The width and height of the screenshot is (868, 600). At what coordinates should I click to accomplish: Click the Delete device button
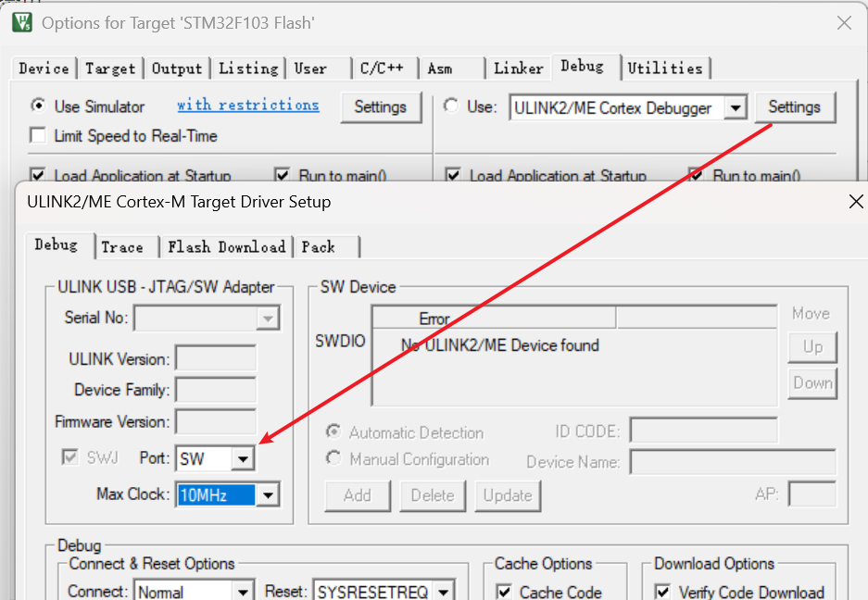tap(433, 494)
